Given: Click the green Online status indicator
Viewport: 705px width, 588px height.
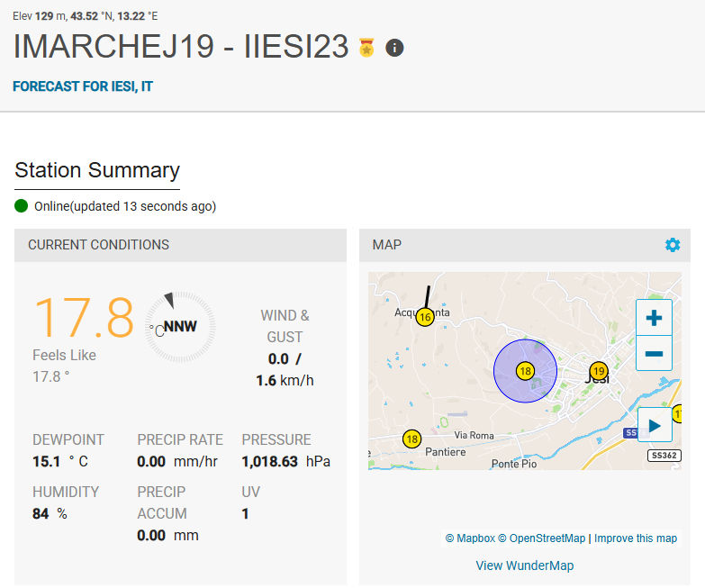Looking at the screenshot, I should coord(23,206).
